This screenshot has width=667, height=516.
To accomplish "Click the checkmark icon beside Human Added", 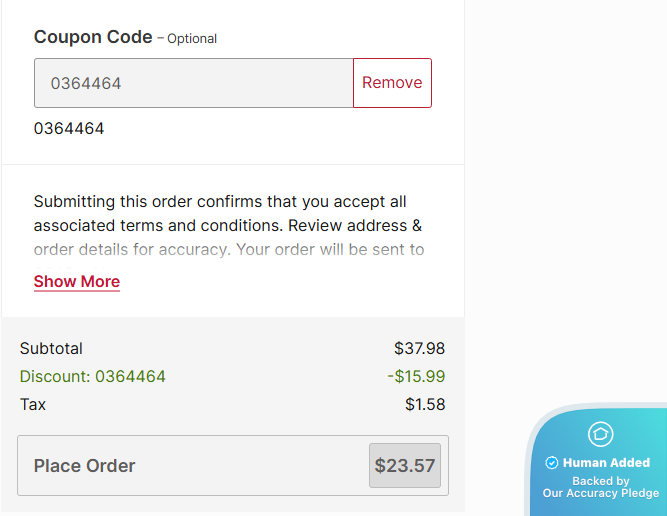I will tap(552, 463).
